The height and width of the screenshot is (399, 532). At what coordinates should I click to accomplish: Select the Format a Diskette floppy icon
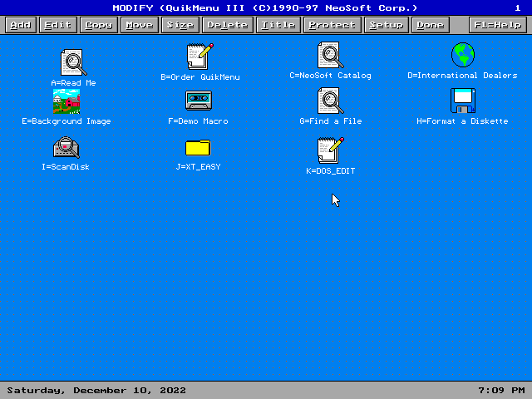pos(463,101)
